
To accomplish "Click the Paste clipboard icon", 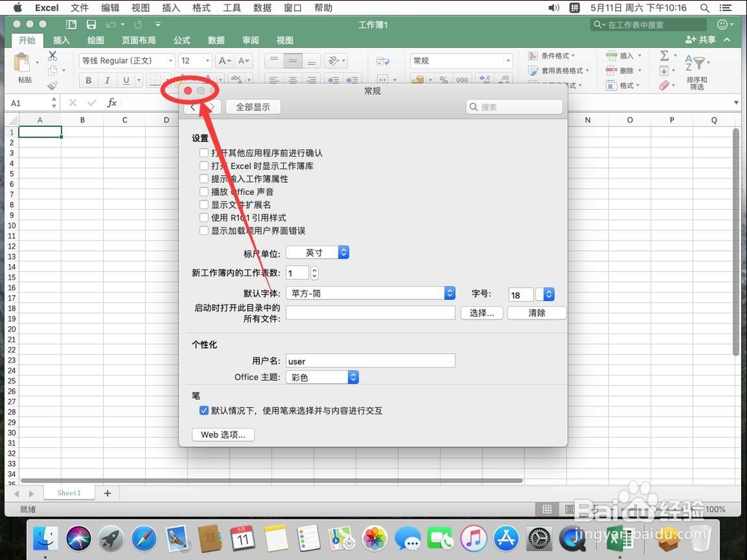I will [x=22, y=63].
